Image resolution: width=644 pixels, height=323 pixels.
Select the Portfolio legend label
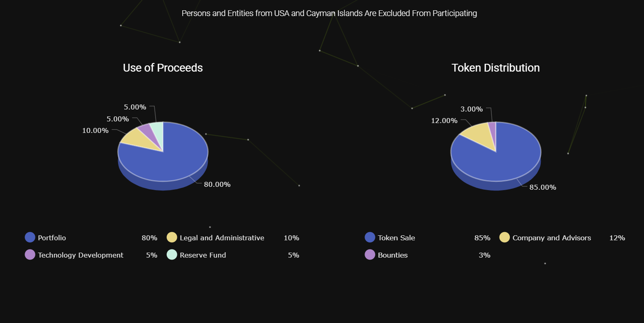tap(52, 238)
